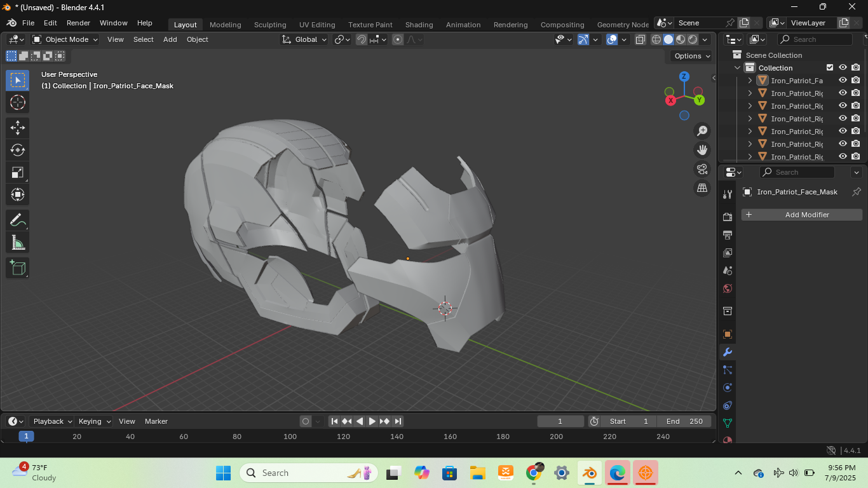The image size is (868, 488).
Task: Open the Playback dropdown in timeline
Action: 53,421
